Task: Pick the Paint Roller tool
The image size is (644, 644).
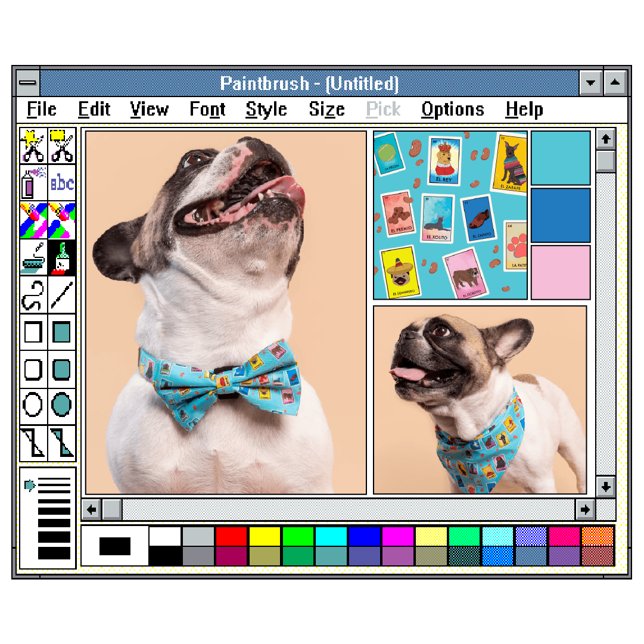Action: pos(34,257)
